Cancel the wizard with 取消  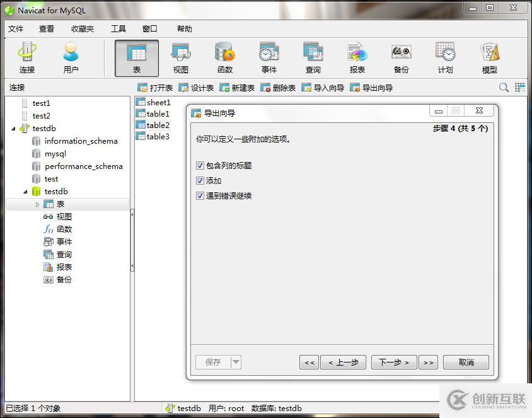(466, 362)
